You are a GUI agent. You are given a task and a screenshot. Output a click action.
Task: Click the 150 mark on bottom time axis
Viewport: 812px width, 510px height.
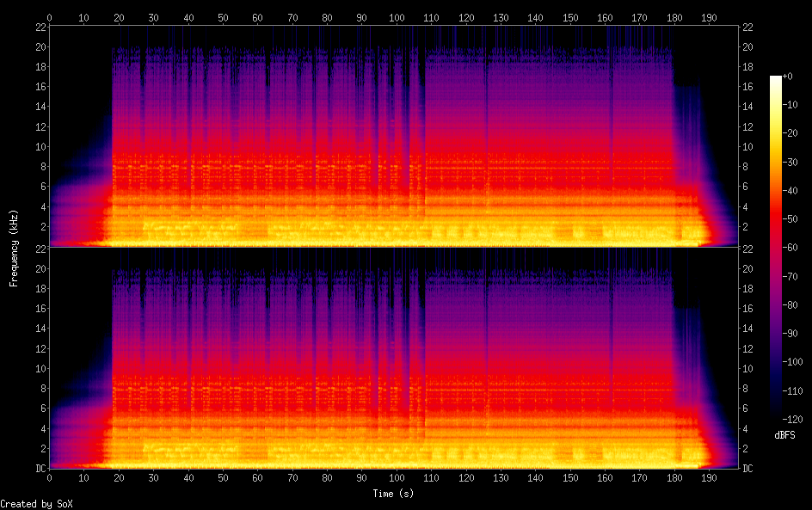pyautogui.click(x=569, y=476)
